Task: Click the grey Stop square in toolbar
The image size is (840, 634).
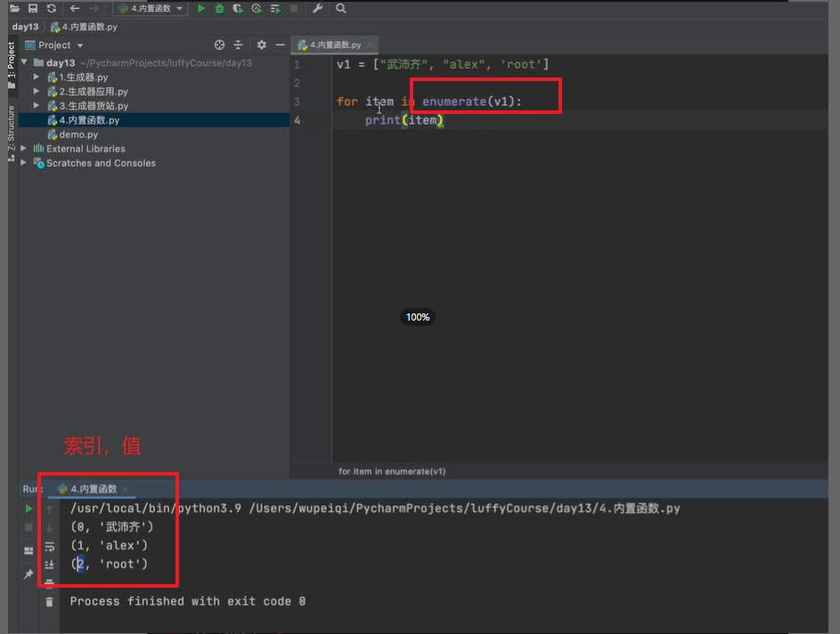Action: point(294,9)
